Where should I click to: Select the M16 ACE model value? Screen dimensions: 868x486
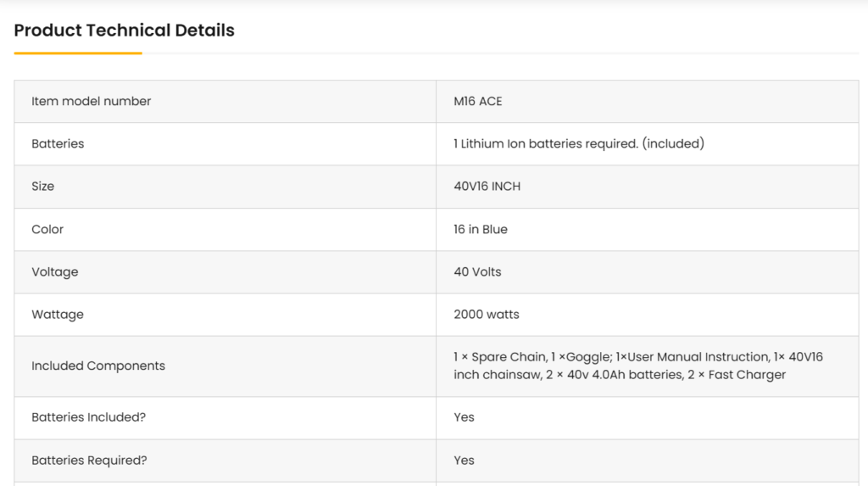[478, 101]
